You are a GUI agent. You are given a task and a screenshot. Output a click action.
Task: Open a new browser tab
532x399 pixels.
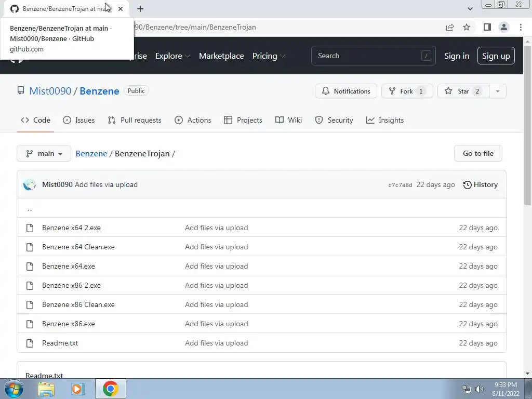140,9
